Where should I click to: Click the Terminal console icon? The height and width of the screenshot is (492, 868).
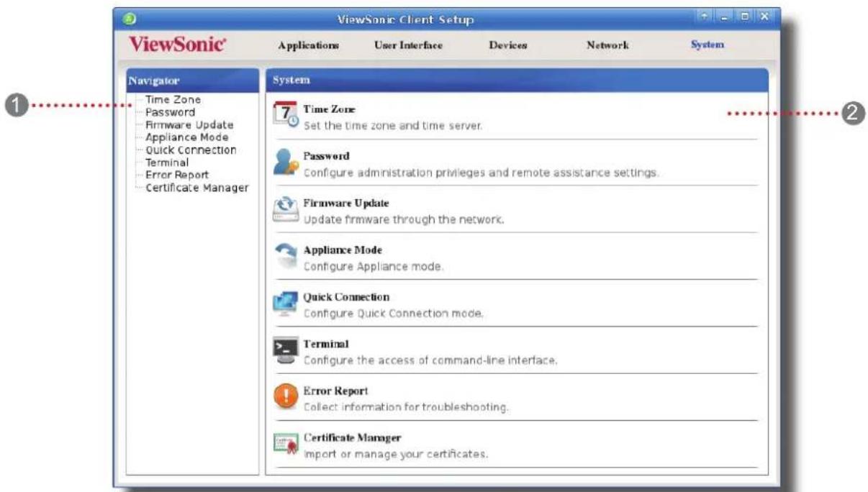pyautogui.click(x=286, y=351)
